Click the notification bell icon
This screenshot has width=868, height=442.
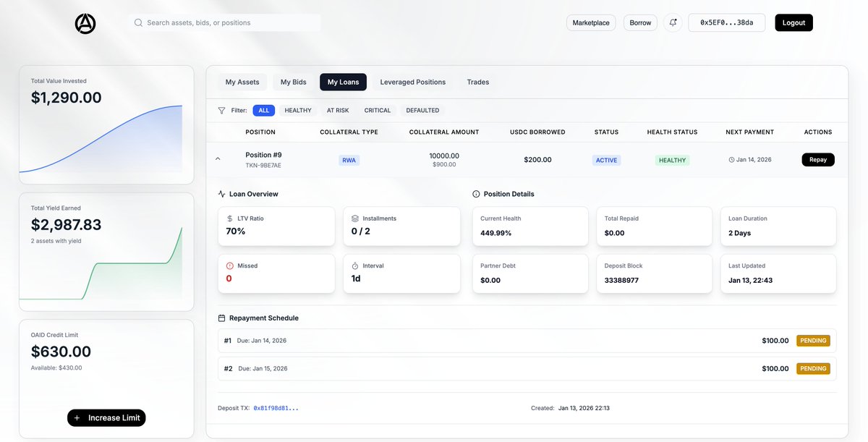(672, 22)
